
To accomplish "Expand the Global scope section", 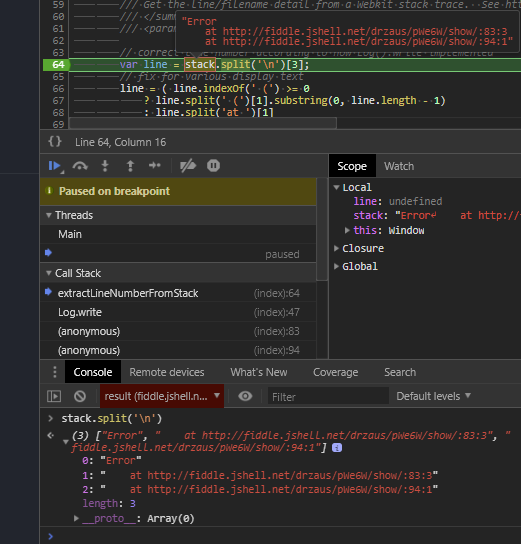I will click(336, 266).
